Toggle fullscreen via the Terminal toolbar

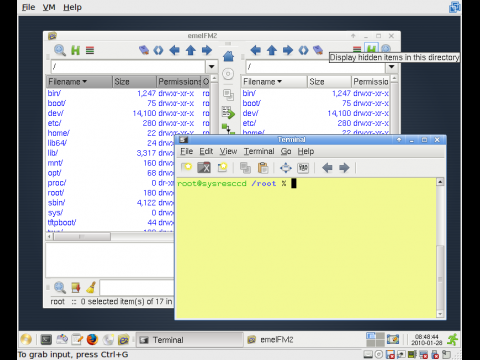click(x=286, y=168)
